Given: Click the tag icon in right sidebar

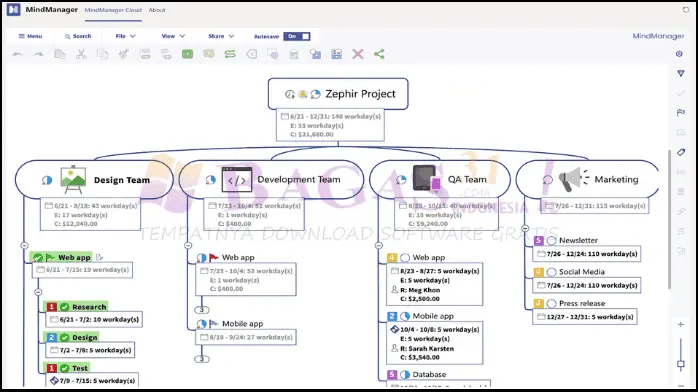Looking at the screenshot, I should click(681, 152).
